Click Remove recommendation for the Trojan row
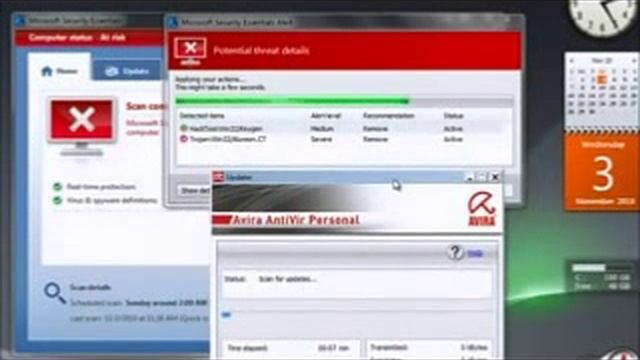640x360 pixels. (x=375, y=139)
